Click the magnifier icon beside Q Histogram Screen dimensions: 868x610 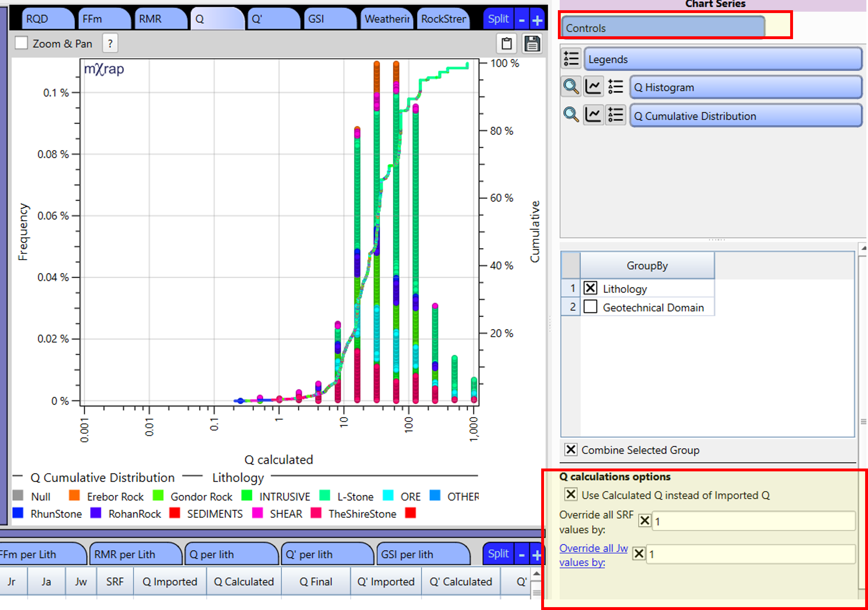pos(571,86)
